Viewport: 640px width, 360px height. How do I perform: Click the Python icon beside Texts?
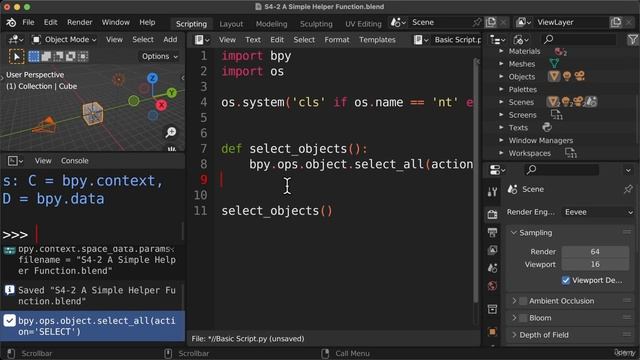[x=547, y=127]
